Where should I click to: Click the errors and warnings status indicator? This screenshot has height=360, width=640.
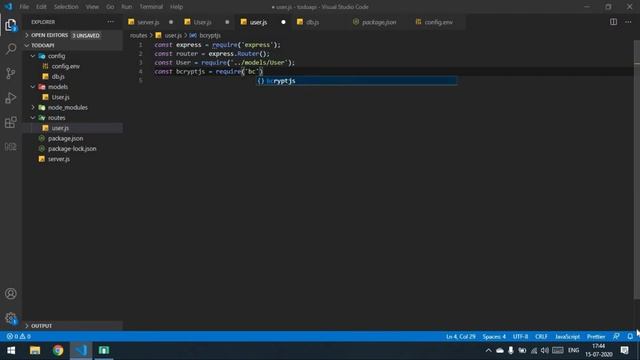click(18, 336)
